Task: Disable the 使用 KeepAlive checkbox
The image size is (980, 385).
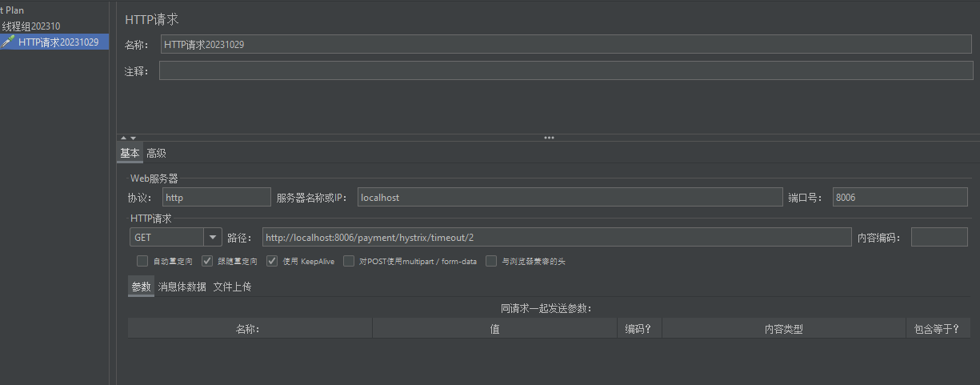Action: (272, 261)
